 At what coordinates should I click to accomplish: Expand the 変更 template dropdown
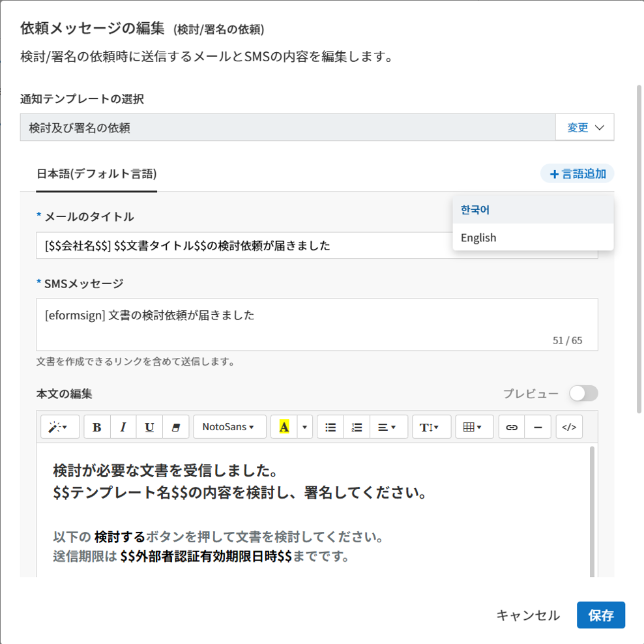pos(584,128)
